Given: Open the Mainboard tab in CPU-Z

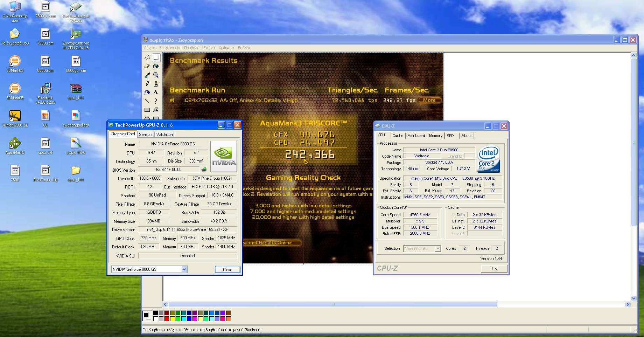Looking at the screenshot, I should click(416, 136).
